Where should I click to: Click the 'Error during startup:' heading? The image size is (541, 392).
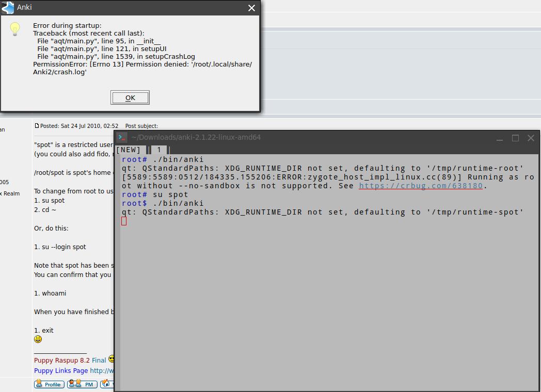67,25
